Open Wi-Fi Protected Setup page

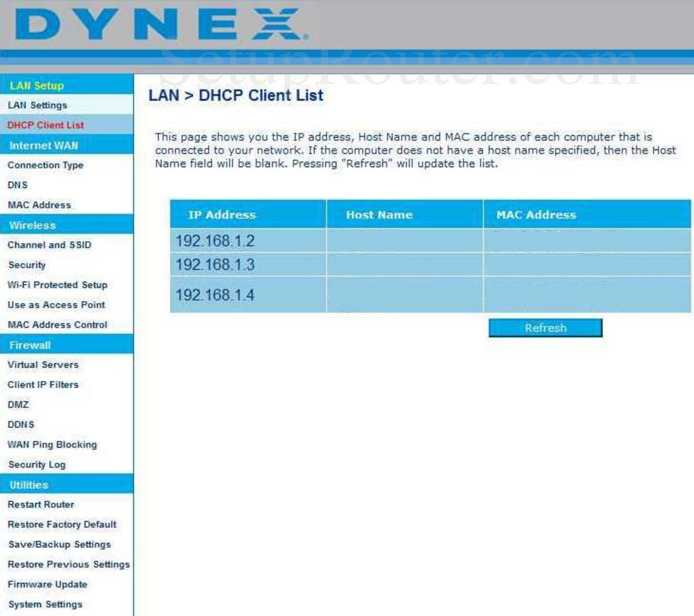point(57,284)
